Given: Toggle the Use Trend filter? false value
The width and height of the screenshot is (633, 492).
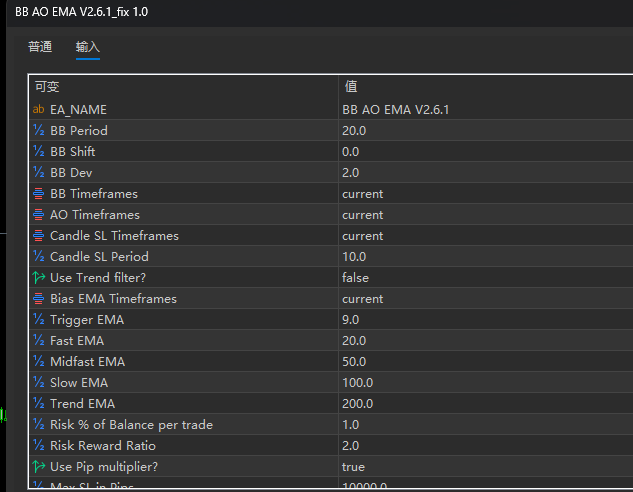Looking at the screenshot, I should pyautogui.click(x=355, y=277).
